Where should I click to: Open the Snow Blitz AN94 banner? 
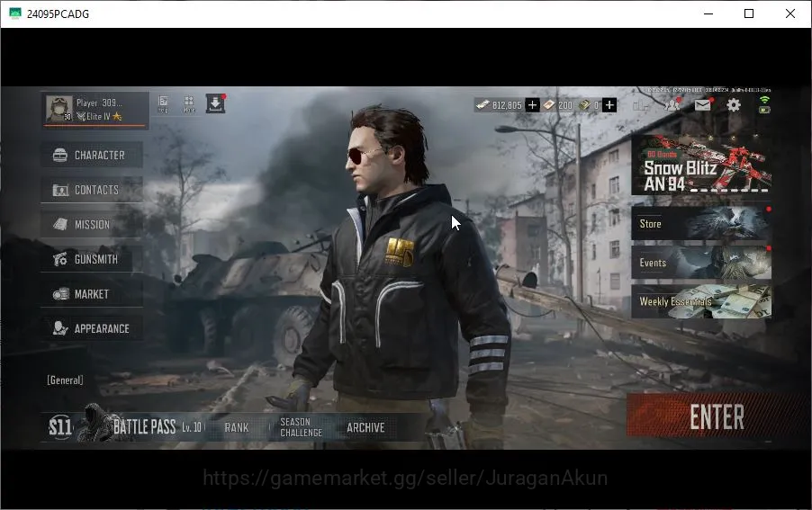[701, 165]
